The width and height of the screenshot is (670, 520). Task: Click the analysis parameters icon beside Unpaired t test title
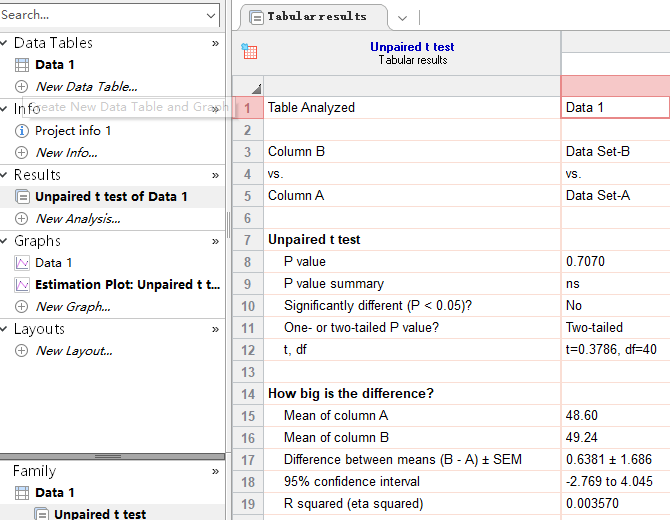tap(249, 51)
